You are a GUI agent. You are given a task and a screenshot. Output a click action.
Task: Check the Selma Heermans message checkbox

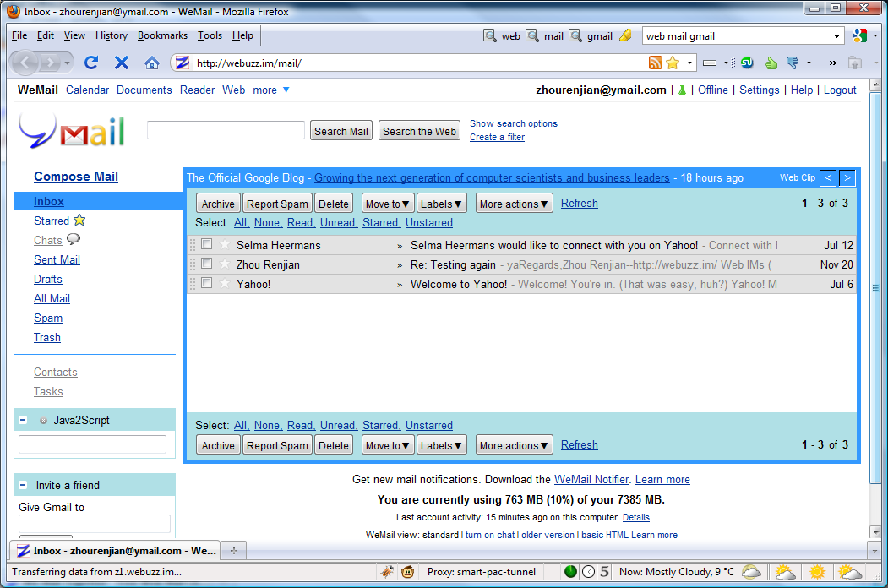point(206,245)
